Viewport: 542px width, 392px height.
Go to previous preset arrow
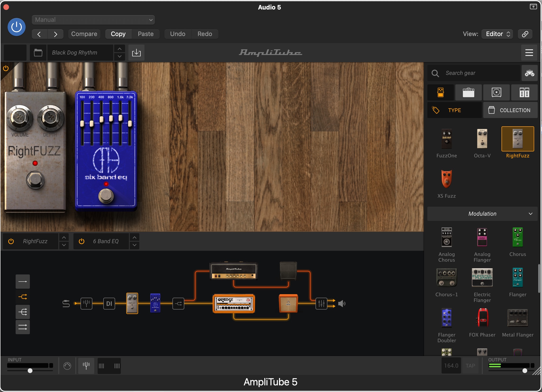coord(39,34)
